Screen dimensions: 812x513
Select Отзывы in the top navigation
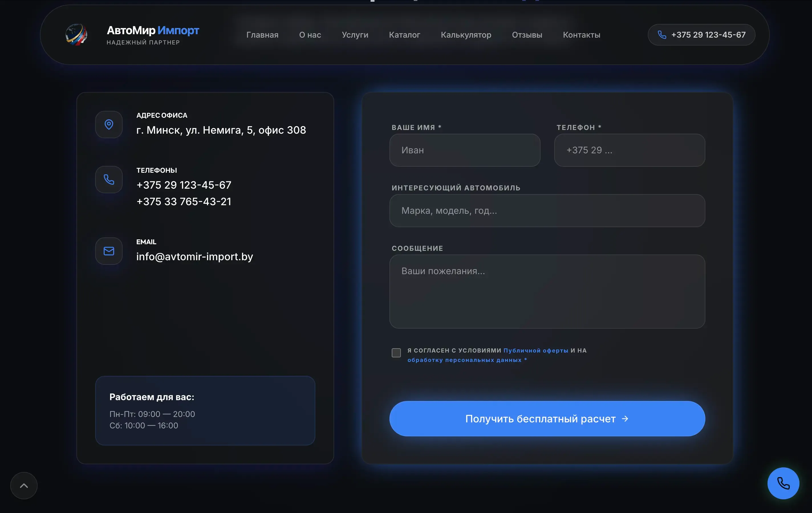click(527, 35)
